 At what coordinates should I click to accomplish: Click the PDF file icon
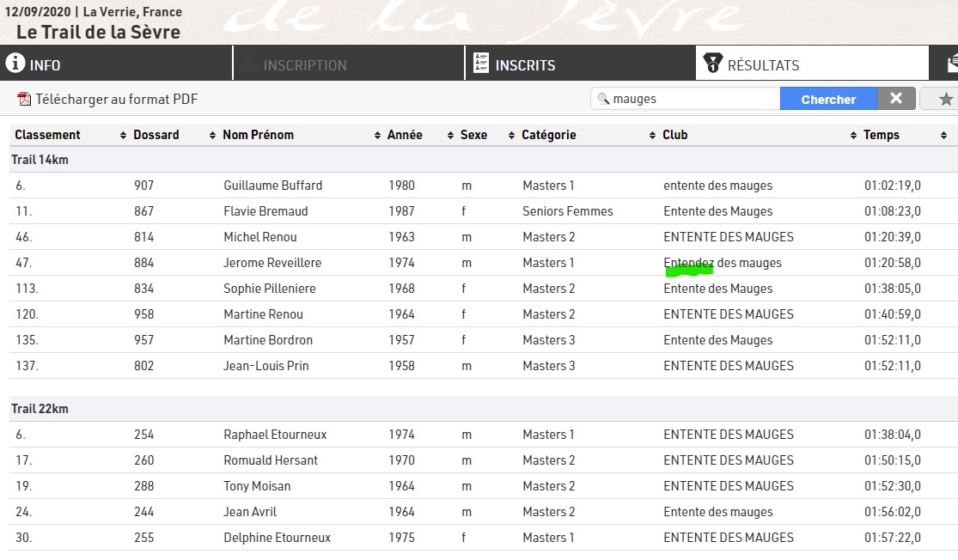tap(24, 100)
